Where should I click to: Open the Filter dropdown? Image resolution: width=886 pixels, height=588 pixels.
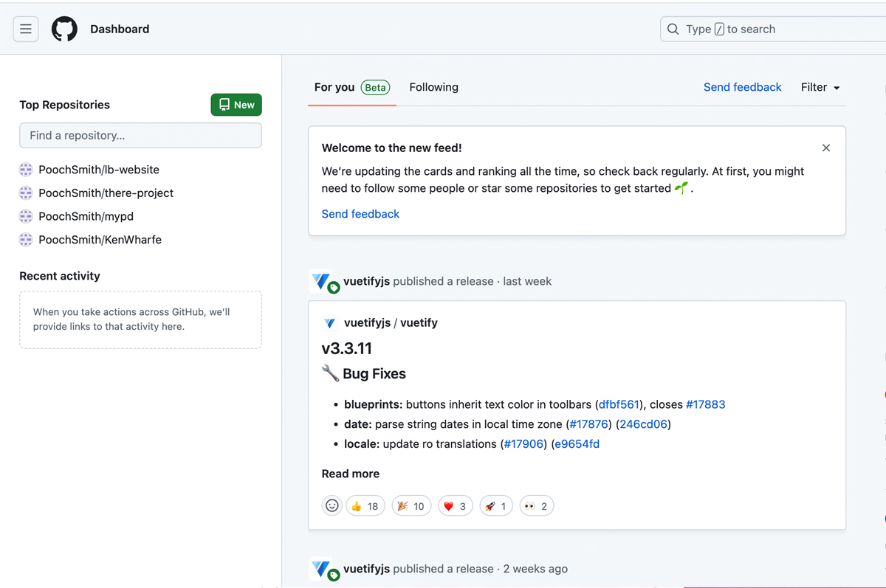pyautogui.click(x=820, y=87)
